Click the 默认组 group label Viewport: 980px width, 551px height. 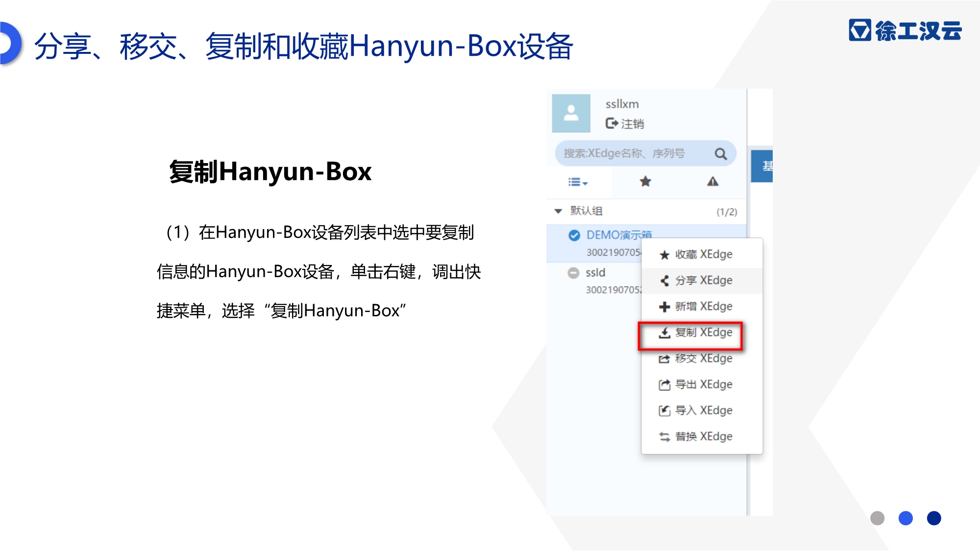tap(587, 211)
